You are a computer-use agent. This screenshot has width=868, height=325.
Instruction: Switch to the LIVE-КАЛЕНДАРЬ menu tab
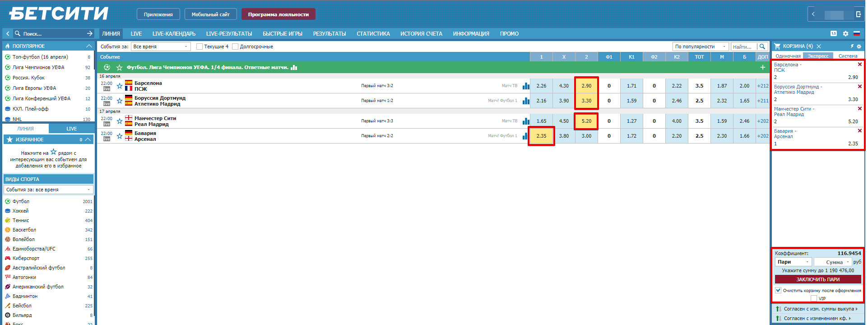[x=174, y=34]
